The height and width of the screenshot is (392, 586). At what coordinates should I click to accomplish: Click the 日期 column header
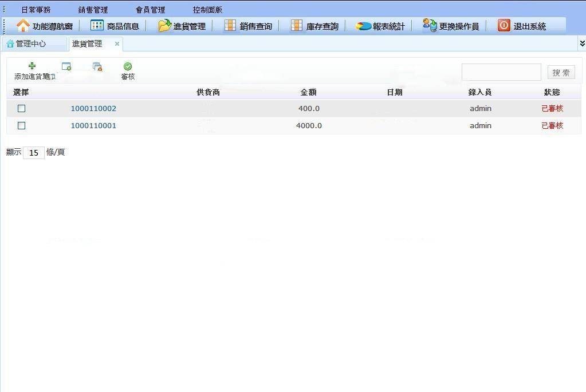click(395, 92)
